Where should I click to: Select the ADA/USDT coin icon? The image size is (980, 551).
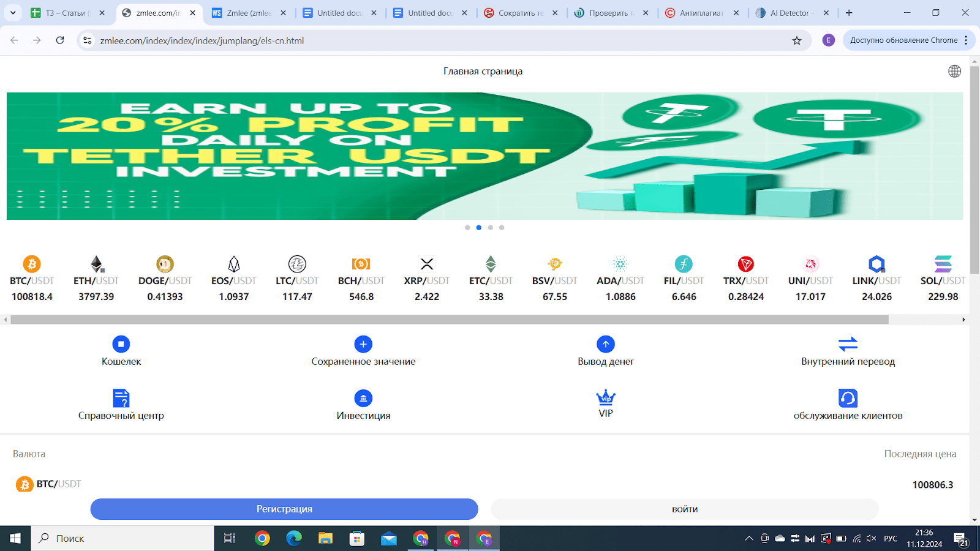pyautogui.click(x=620, y=264)
